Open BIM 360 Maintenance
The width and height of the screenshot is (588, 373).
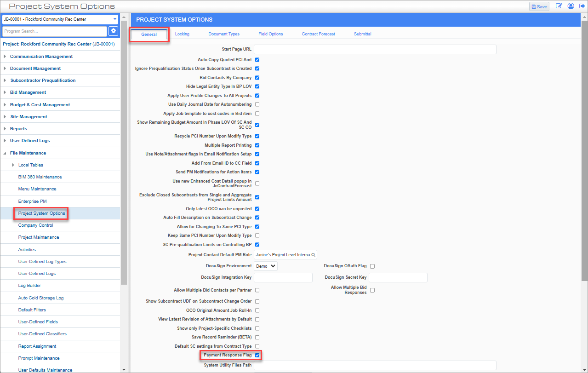40,177
